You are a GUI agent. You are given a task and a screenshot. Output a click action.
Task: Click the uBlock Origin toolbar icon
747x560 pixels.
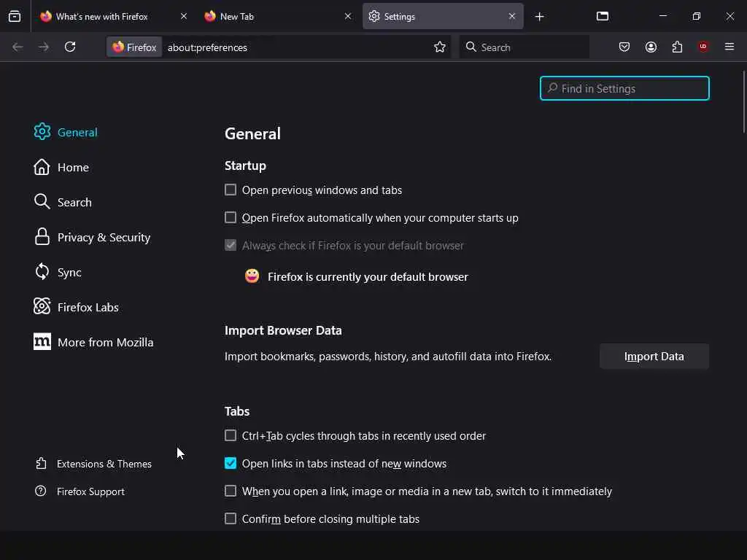click(x=703, y=47)
